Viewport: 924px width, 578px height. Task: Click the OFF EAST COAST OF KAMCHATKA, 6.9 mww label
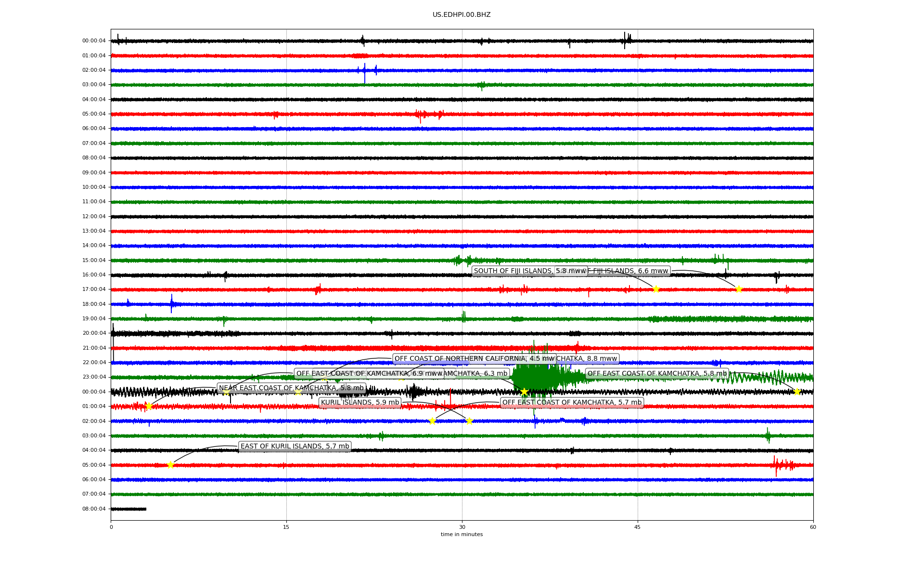[x=369, y=373]
